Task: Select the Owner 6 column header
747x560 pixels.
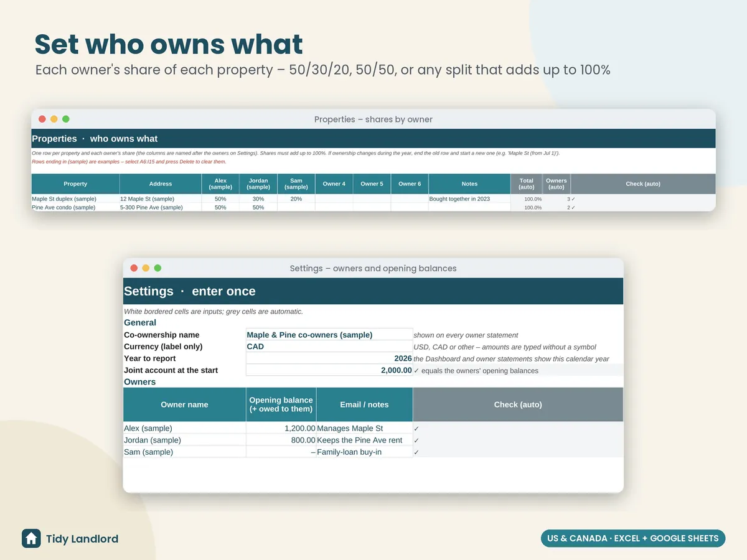Action: tap(410, 184)
